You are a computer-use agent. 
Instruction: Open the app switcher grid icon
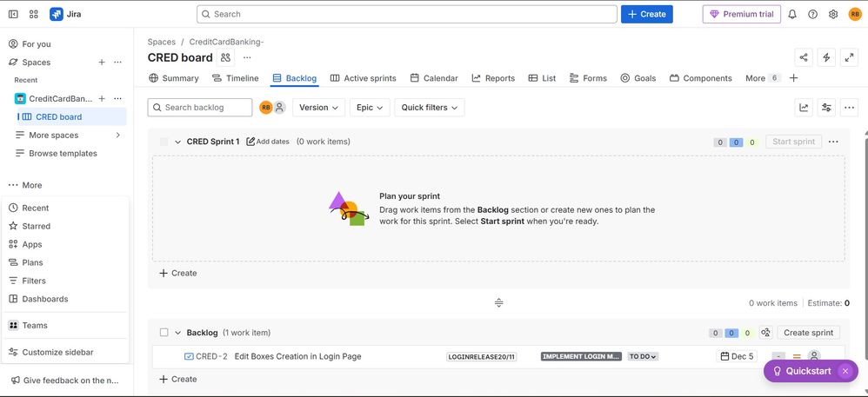coord(34,15)
